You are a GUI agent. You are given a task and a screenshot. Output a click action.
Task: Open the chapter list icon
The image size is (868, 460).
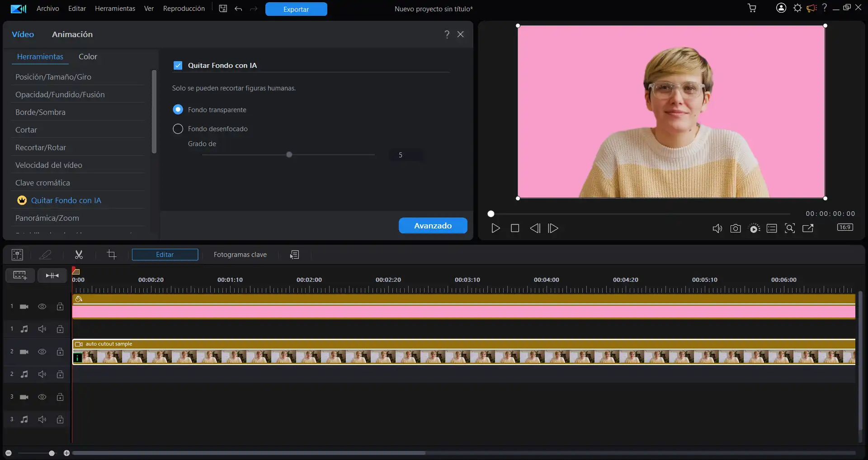click(772, 228)
